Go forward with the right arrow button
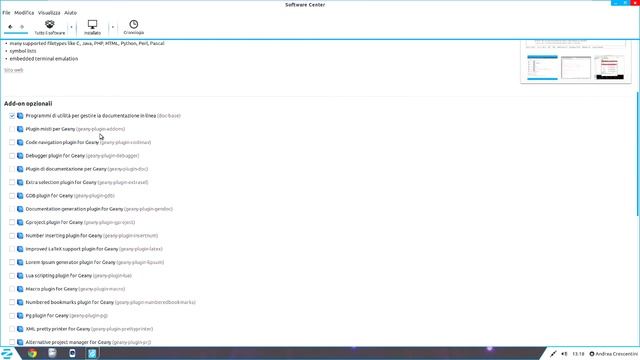 pyautogui.click(x=22, y=27)
